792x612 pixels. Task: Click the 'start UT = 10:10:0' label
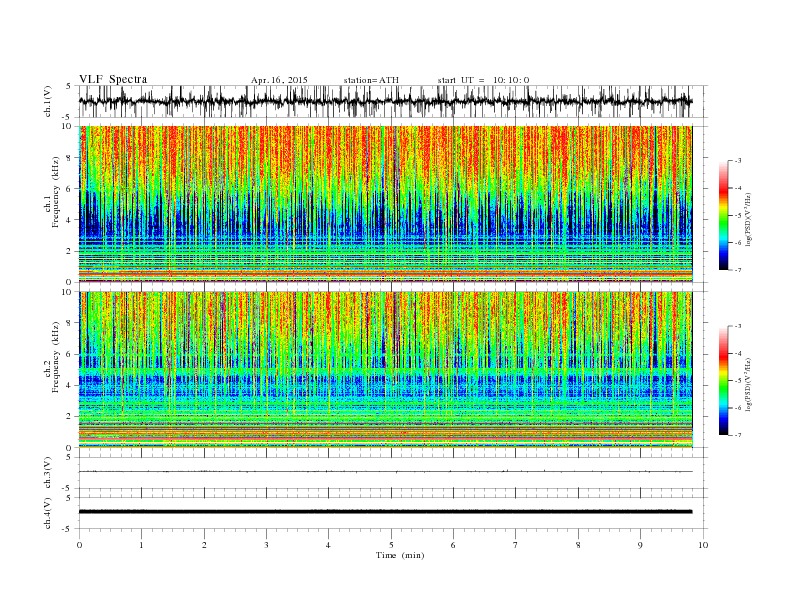(x=483, y=80)
